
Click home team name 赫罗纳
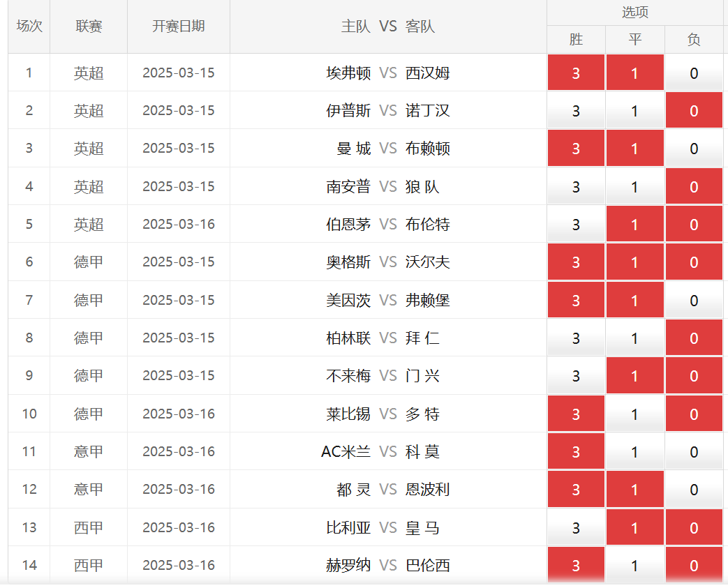(348, 565)
